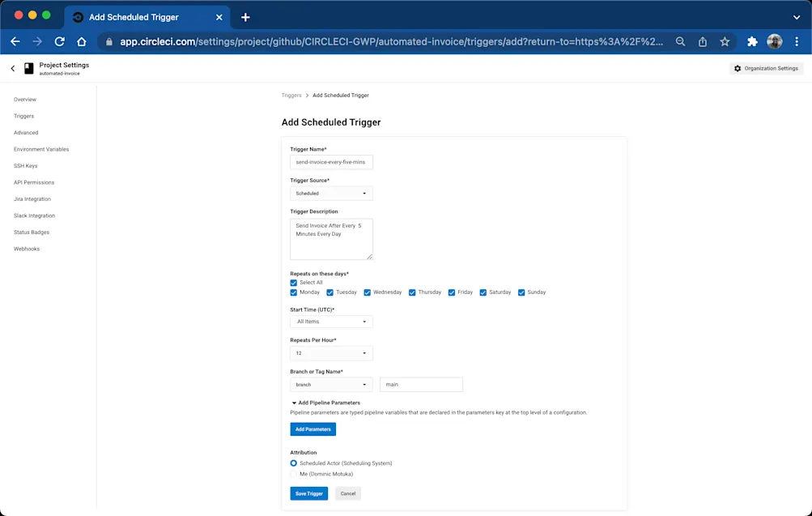Open the user profile avatar
812x516 pixels.
[x=774, y=41]
